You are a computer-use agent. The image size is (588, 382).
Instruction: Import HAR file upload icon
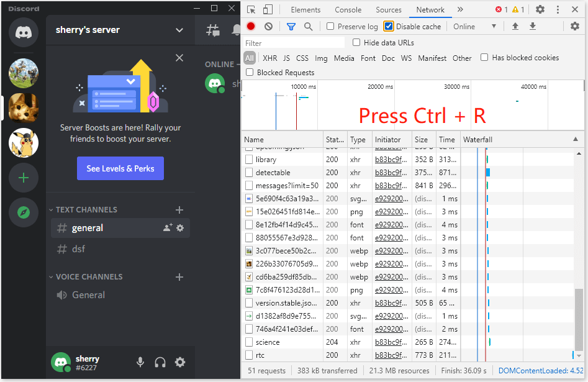(x=515, y=26)
